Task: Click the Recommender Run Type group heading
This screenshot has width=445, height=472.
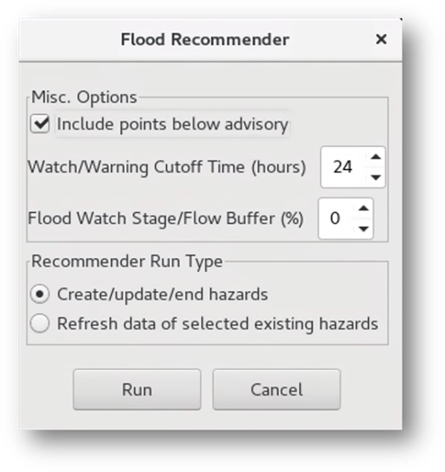Action: tap(127, 261)
